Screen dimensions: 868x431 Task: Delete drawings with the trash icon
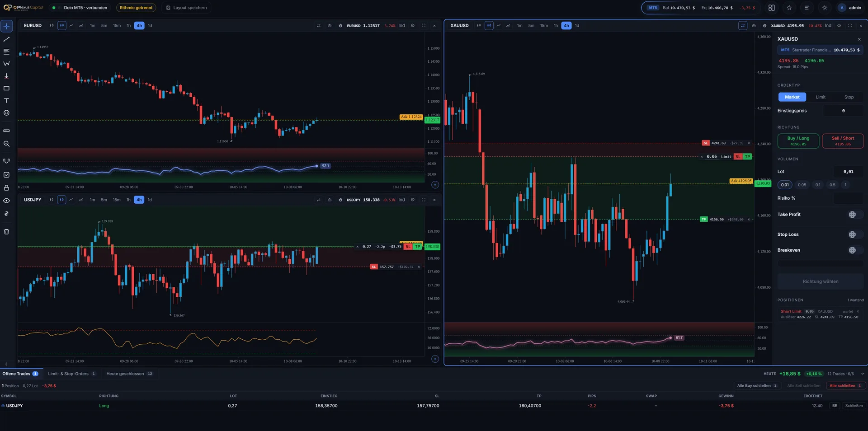pos(6,232)
